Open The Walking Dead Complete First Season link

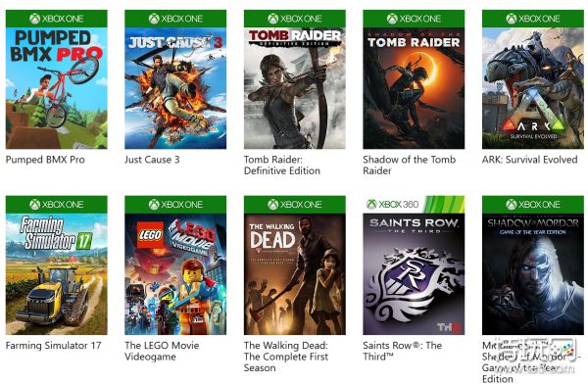coord(286,357)
